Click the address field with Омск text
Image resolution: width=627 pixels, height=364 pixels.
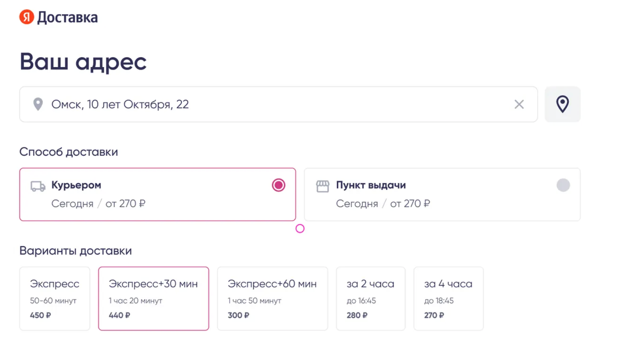pyautogui.click(x=277, y=104)
